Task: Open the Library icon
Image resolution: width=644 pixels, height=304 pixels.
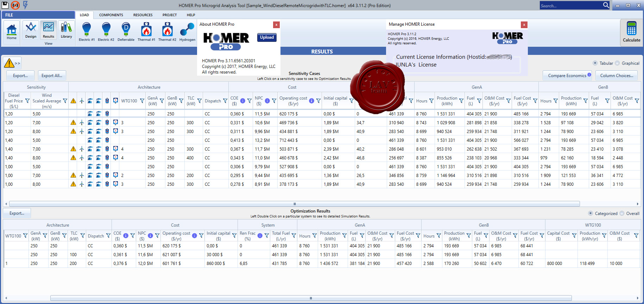Action: [x=66, y=30]
